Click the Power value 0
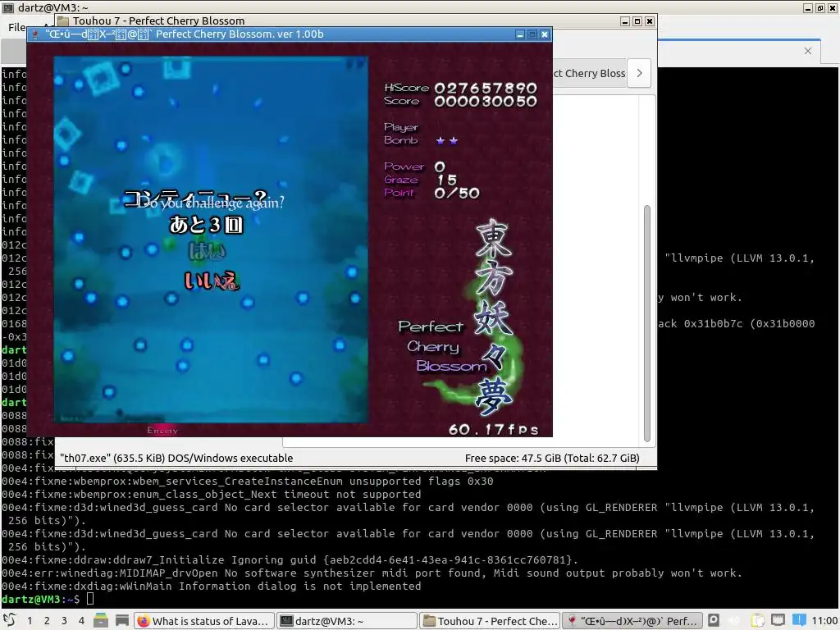This screenshot has height=630, width=840. (x=440, y=167)
